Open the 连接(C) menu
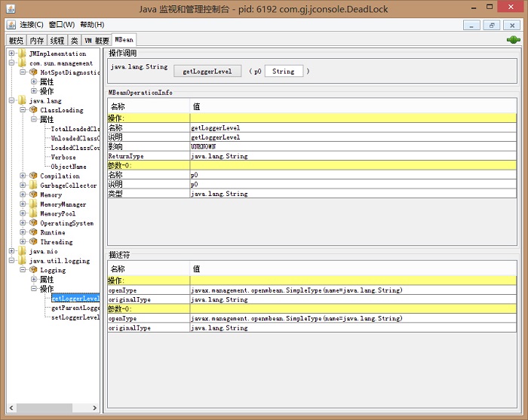 click(32, 25)
